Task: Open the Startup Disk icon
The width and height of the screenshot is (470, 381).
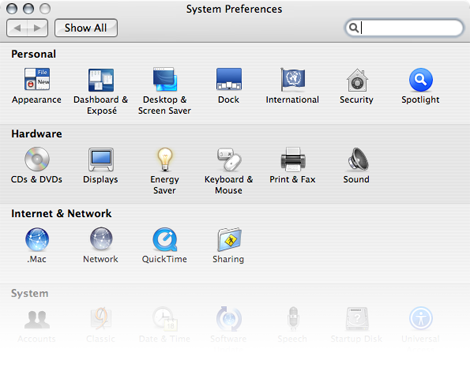Action: tap(357, 319)
